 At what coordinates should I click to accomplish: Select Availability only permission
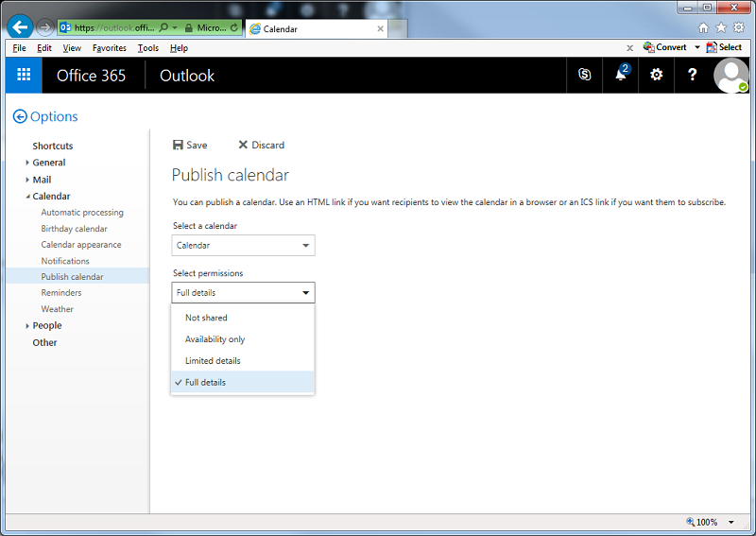coord(215,339)
